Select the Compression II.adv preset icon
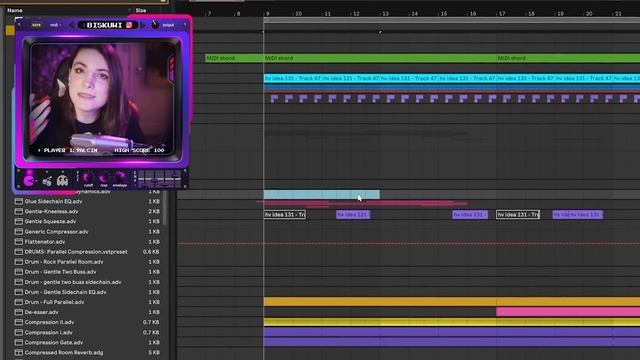 pyautogui.click(x=18, y=322)
